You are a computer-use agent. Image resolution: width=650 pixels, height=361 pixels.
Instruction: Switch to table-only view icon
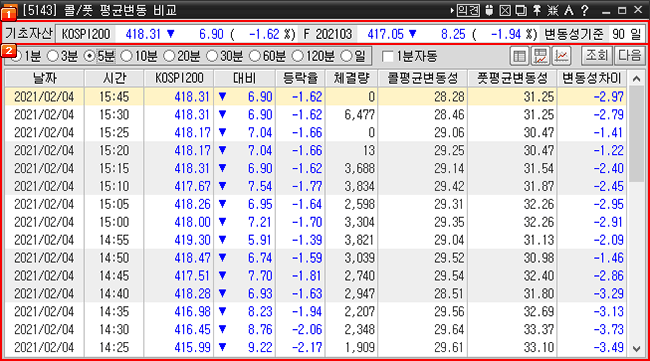(519, 56)
